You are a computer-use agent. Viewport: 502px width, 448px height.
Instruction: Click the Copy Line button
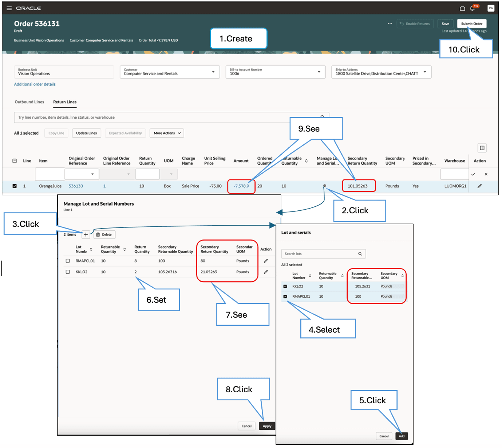pyautogui.click(x=56, y=133)
